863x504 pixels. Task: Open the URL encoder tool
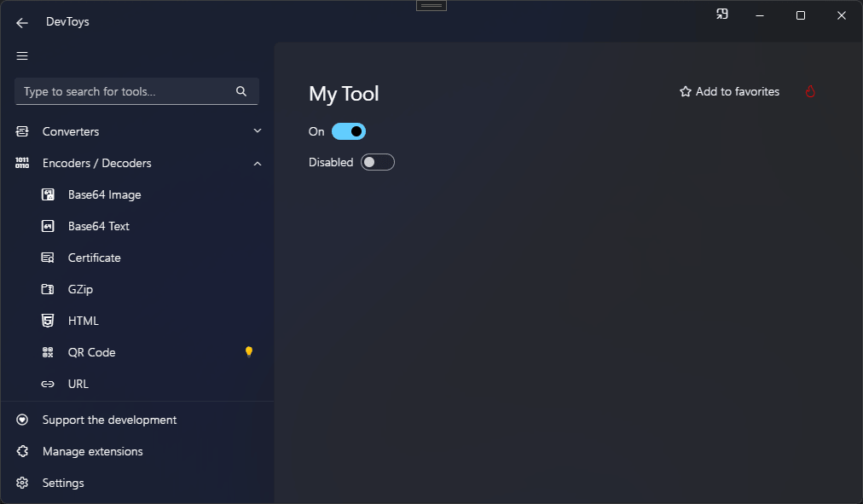tap(78, 384)
